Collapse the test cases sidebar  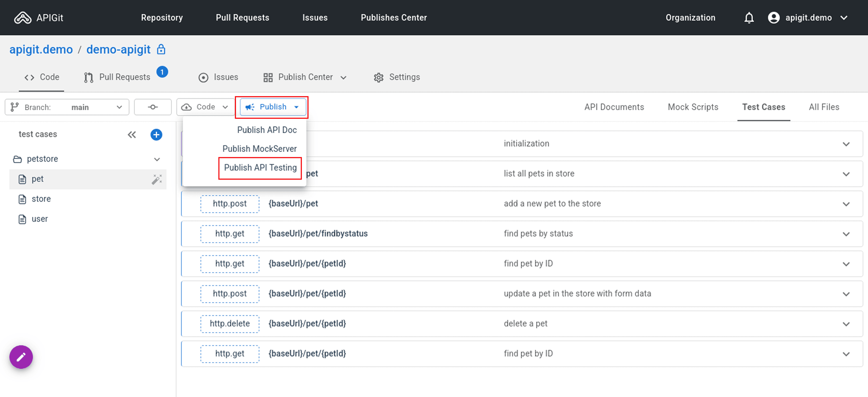pyautogui.click(x=132, y=135)
